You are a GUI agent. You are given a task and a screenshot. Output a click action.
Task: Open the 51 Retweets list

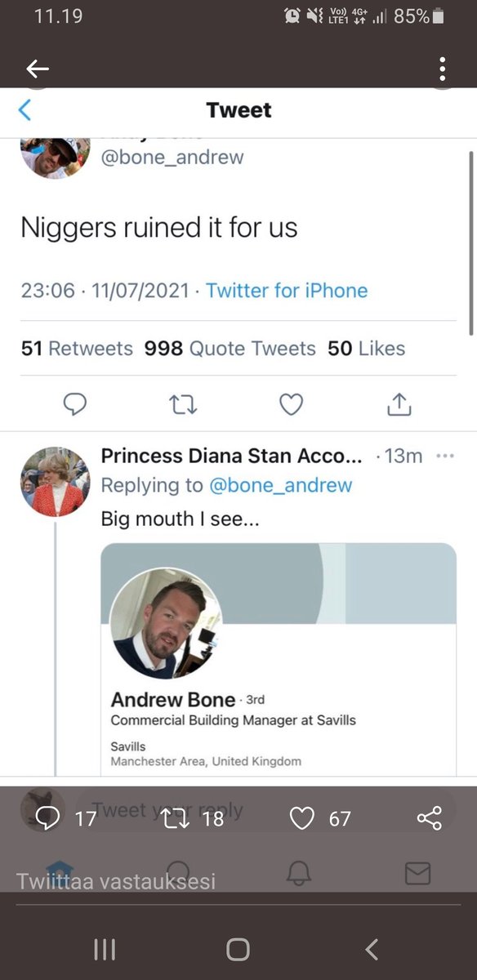(77, 349)
